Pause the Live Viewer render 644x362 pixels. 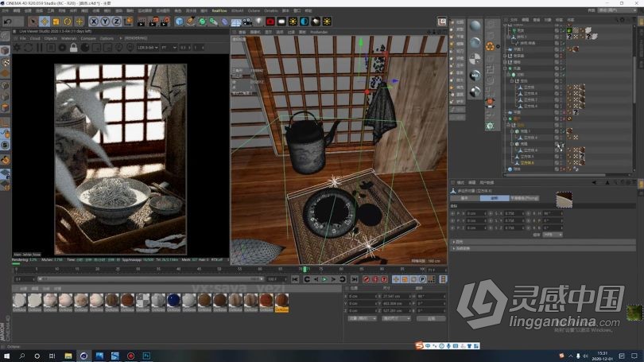coord(40,48)
